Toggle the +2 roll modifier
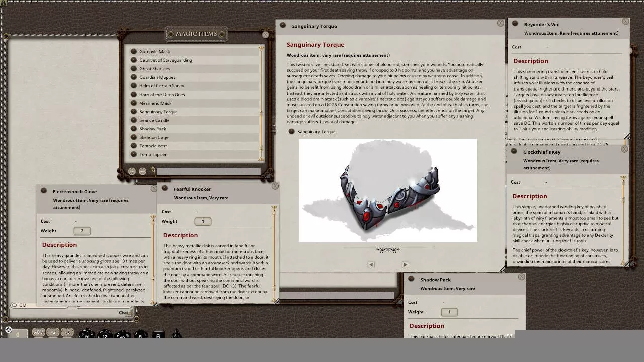 coord(53,332)
